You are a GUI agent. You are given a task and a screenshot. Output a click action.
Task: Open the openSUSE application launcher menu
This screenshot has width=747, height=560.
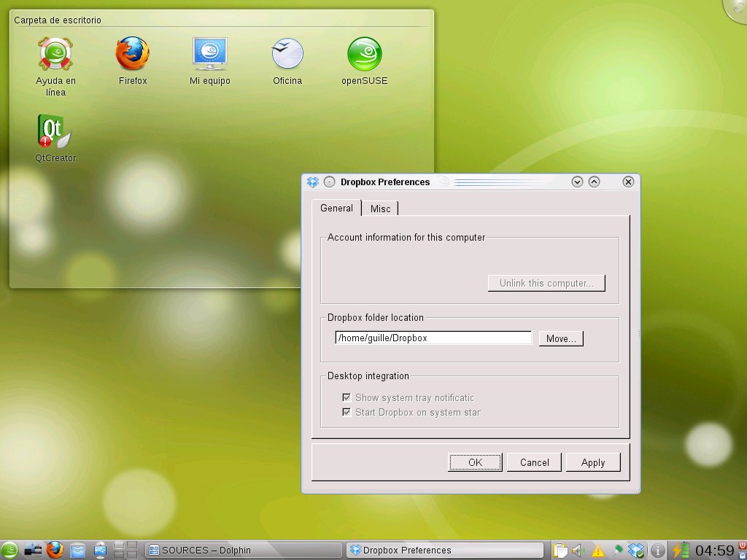(x=9, y=551)
